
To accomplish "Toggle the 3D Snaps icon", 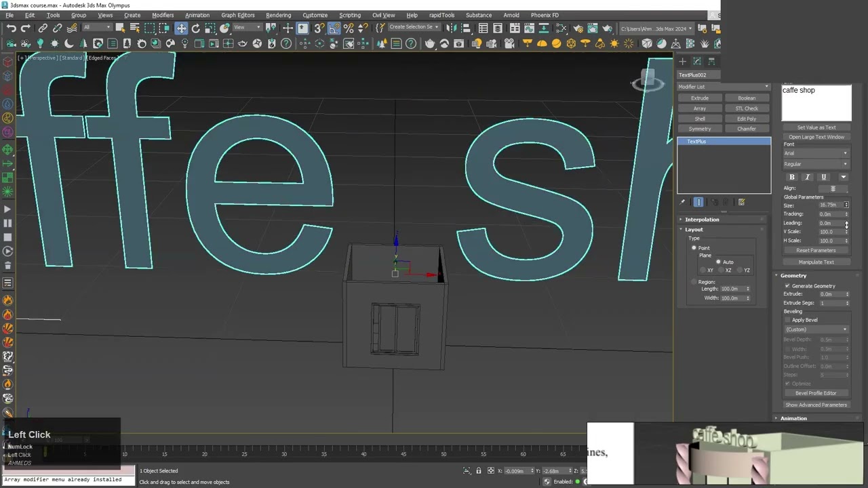I will (319, 28).
